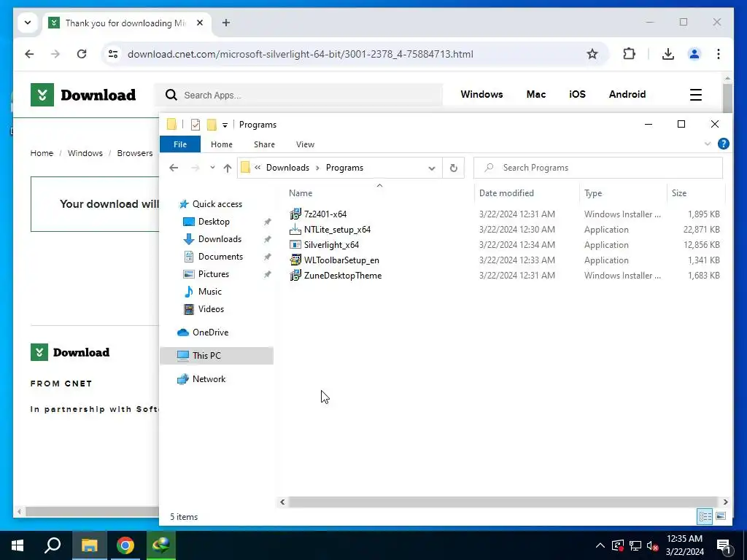This screenshot has width=747, height=560.
Task: Click Browsers breadcrumb link on CNET page
Action: click(135, 153)
